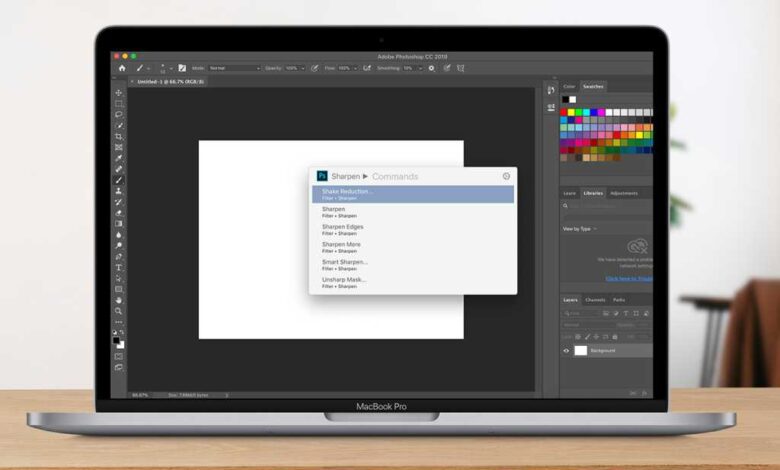Switch to the Channels tab
This screenshot has height=470, width=780.
pyautogui.click(x=595, y=300)
